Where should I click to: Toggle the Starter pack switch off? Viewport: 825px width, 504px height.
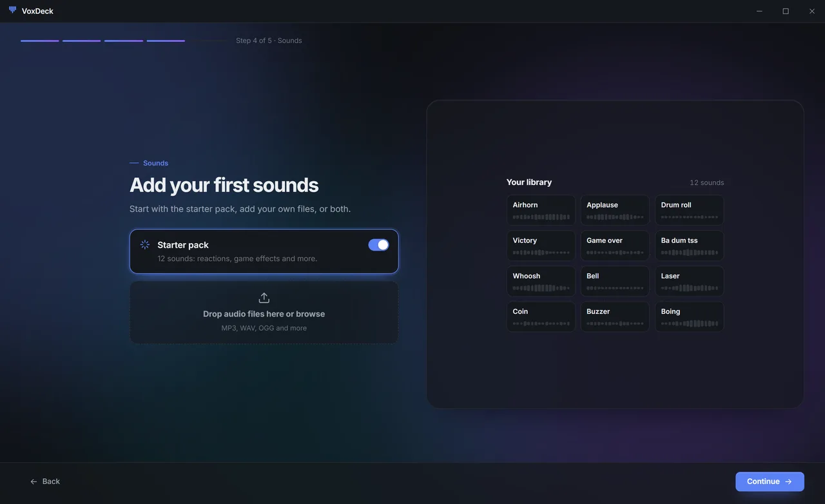tap(378, 245)
